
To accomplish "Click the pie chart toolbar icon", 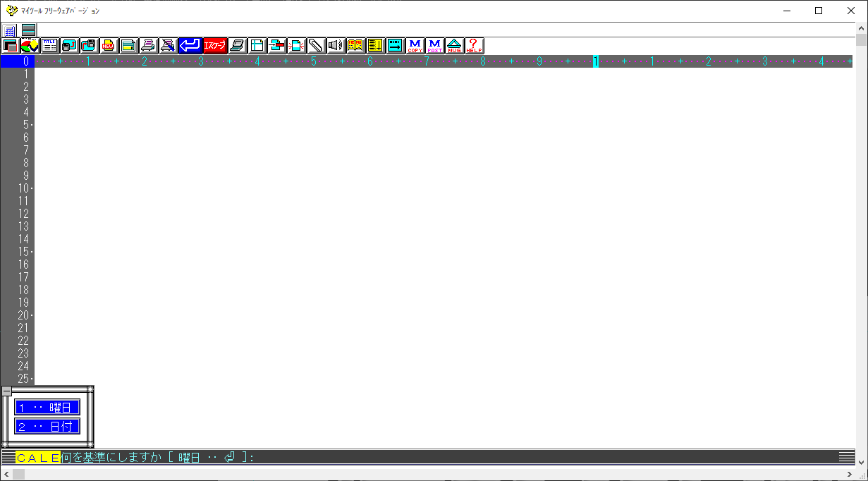I will [29, 46].
